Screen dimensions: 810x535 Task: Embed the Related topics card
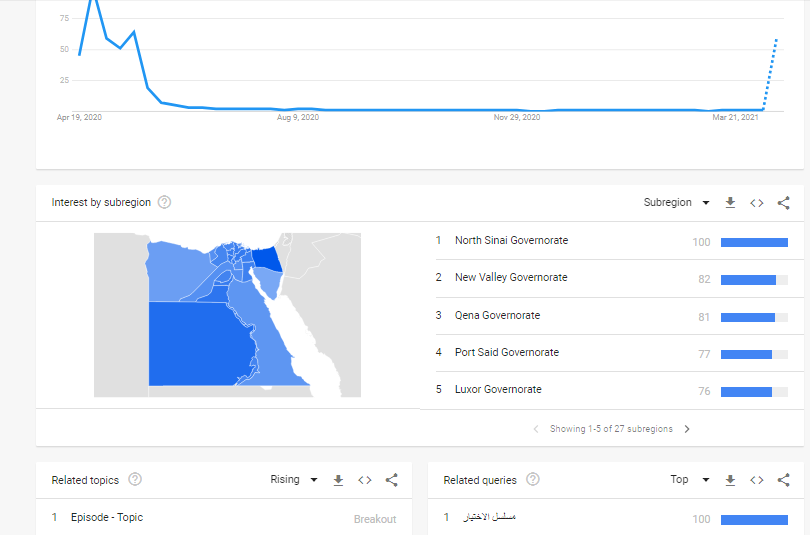click(365, 480)
